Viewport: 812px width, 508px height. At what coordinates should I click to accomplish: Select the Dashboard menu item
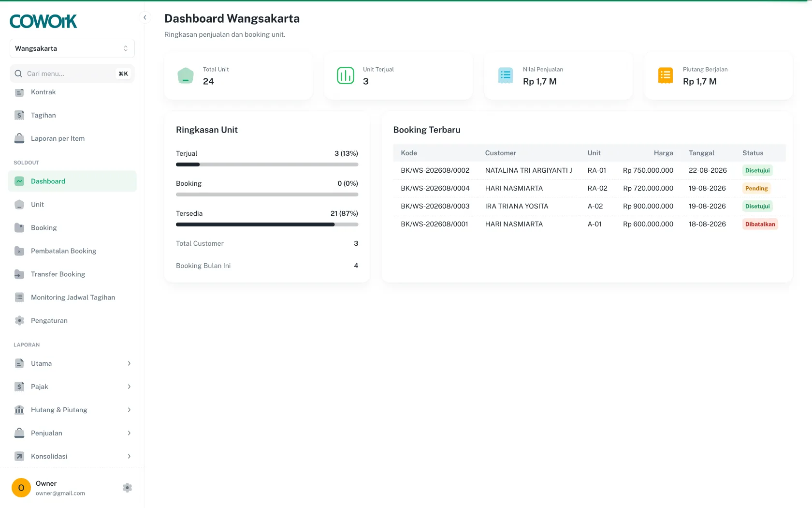click(x=72, y=181)
